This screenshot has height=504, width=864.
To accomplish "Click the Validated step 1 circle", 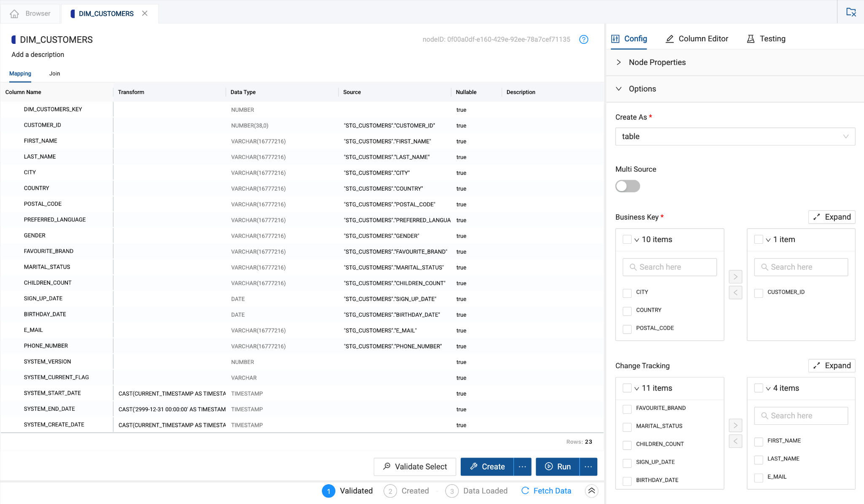I will pos(329,491).
